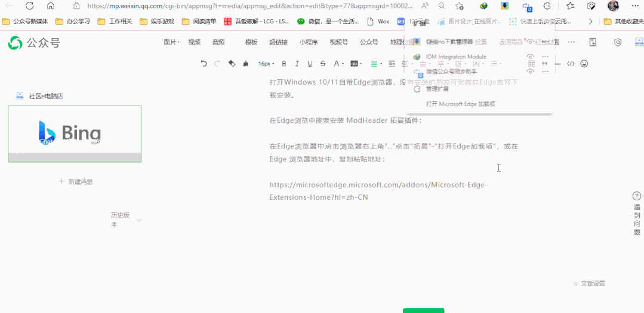Insert a horizontal divider line
This screenshot has width=644, height=313.
(x=557, y=64)
